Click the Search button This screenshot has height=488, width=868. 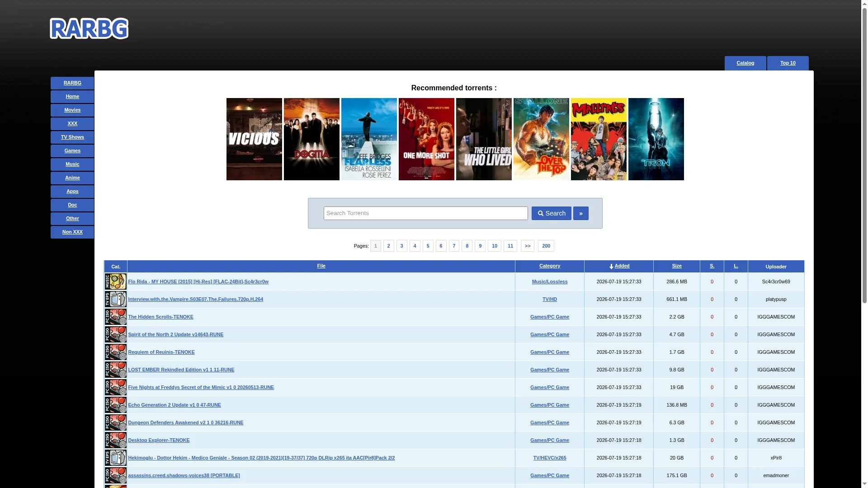(552, 213)
